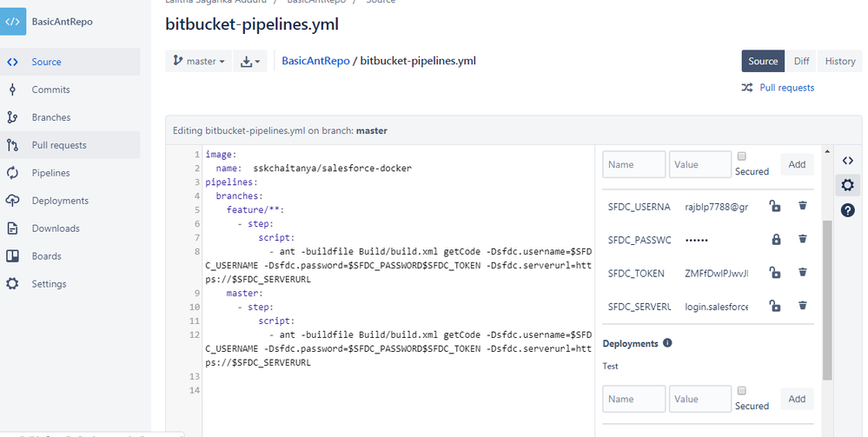Screen dimensions: 868x437
Task: Toggle the lock on SFDC_TOKEN variable
Action: (x=775, y=273)
